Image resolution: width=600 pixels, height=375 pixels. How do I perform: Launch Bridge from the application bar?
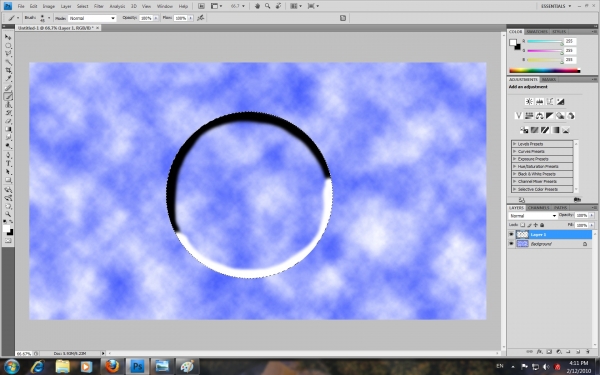tap(201, 6)
